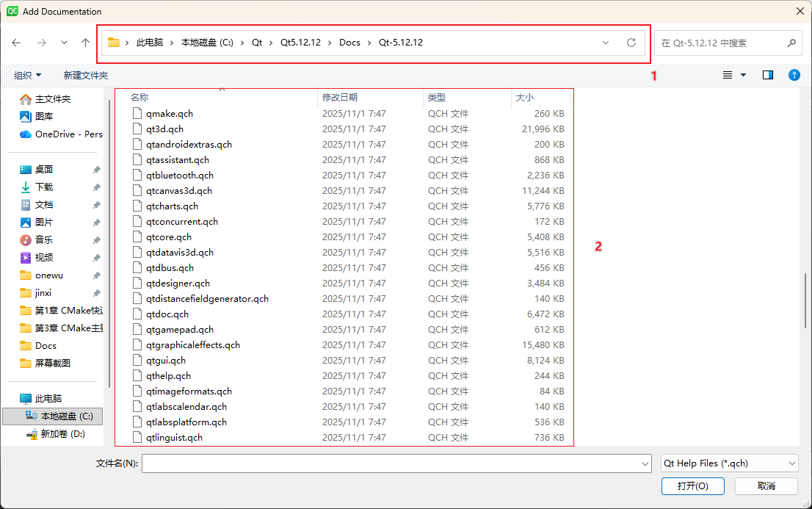Click the file icon of qthelp.qch
This screenshot has width=812, height=509.
(137, 376)
